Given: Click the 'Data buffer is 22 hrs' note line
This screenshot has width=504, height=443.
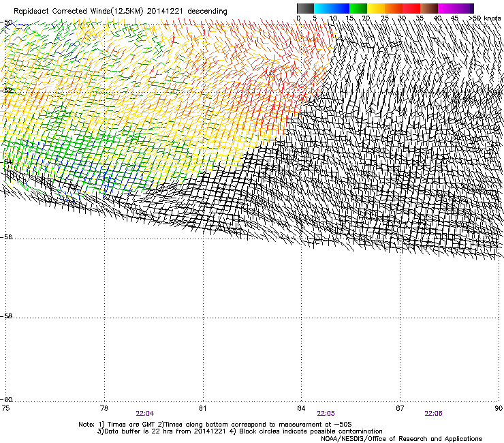Looking at the screenshot, I should pos(240,431).
